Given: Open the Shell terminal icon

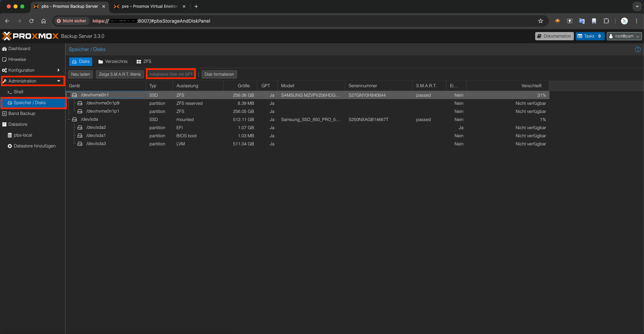Looking at the screenshot, I should [x=9, y=92].
